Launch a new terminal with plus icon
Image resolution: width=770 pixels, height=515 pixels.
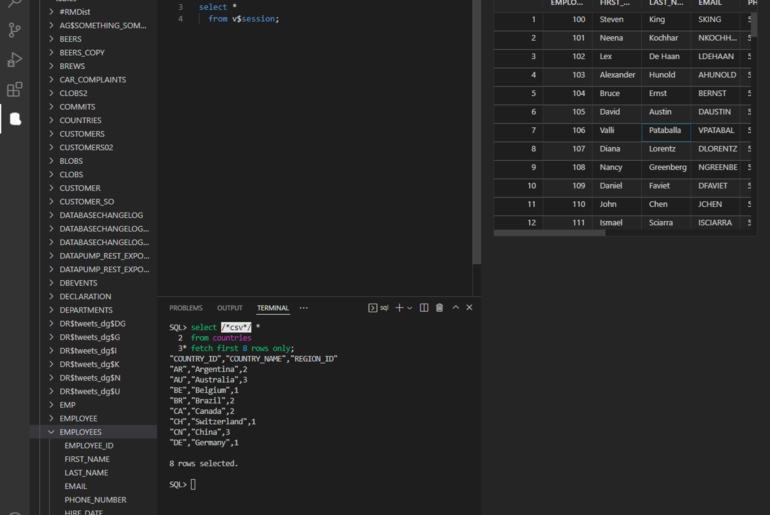(x=399, y=308)
